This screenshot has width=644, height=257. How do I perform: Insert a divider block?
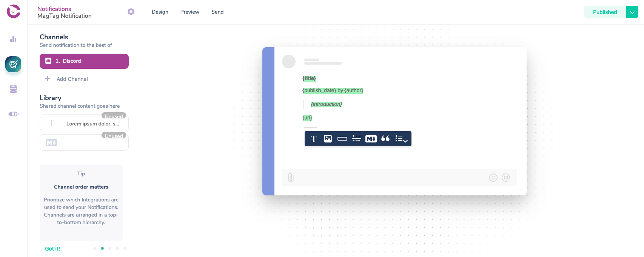[357, 139]
